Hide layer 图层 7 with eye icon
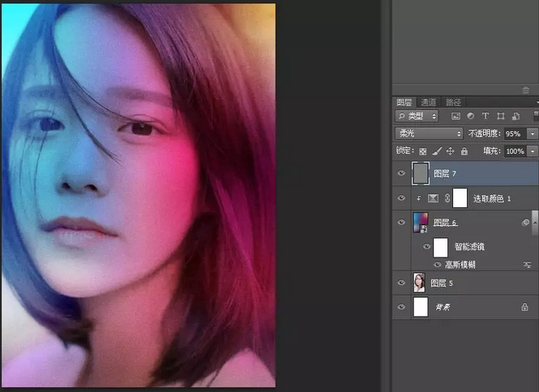 (x=401, y=173)
